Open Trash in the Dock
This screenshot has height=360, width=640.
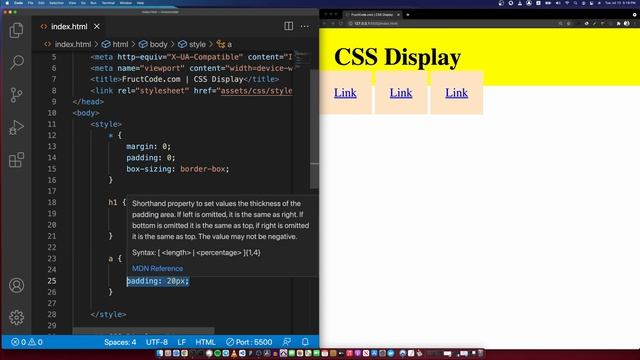[x=481, y=353]
